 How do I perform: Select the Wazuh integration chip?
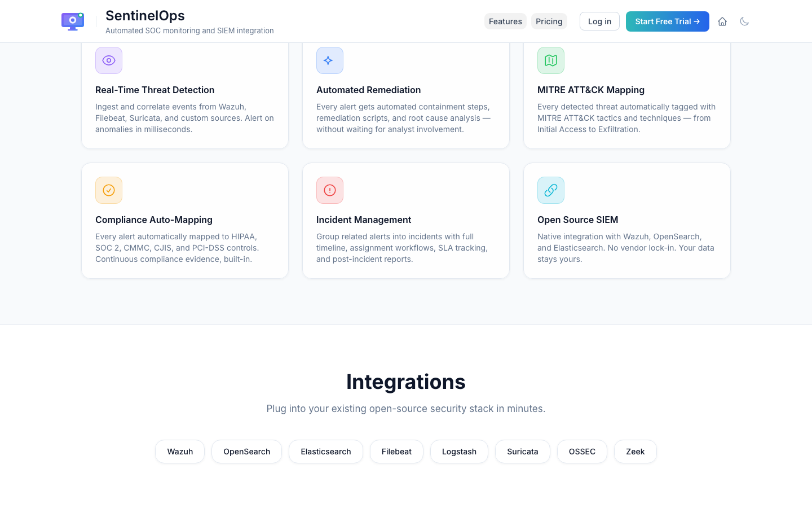pyautogui.click(x=180, y=452)
